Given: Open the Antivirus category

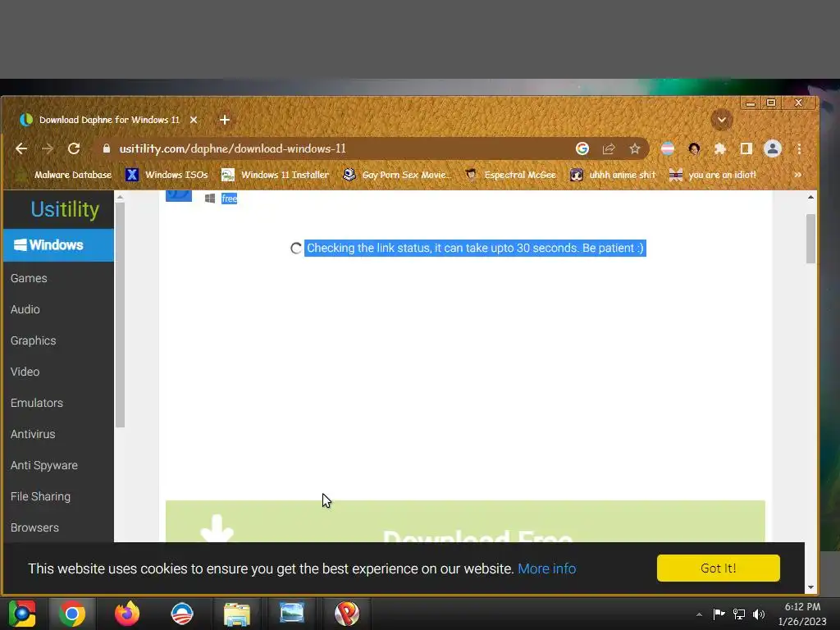Looking at the screenshot, I should (x=33, y=434).
